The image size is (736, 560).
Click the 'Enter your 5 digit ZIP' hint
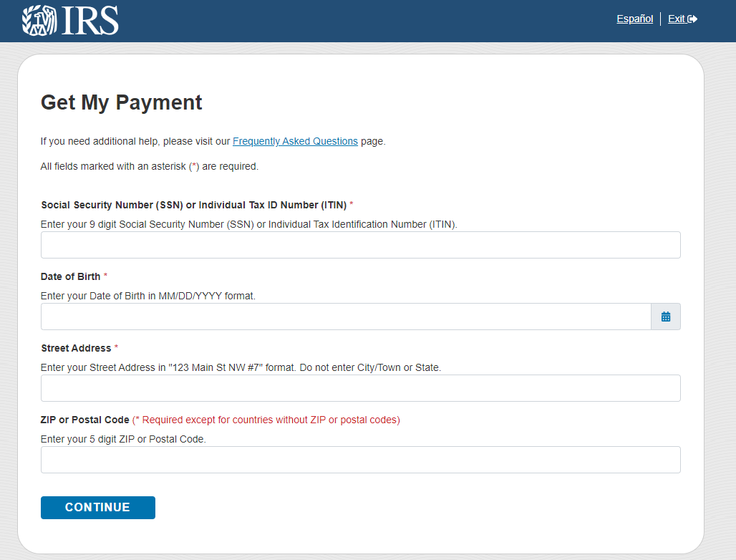[x=123, y=439]
